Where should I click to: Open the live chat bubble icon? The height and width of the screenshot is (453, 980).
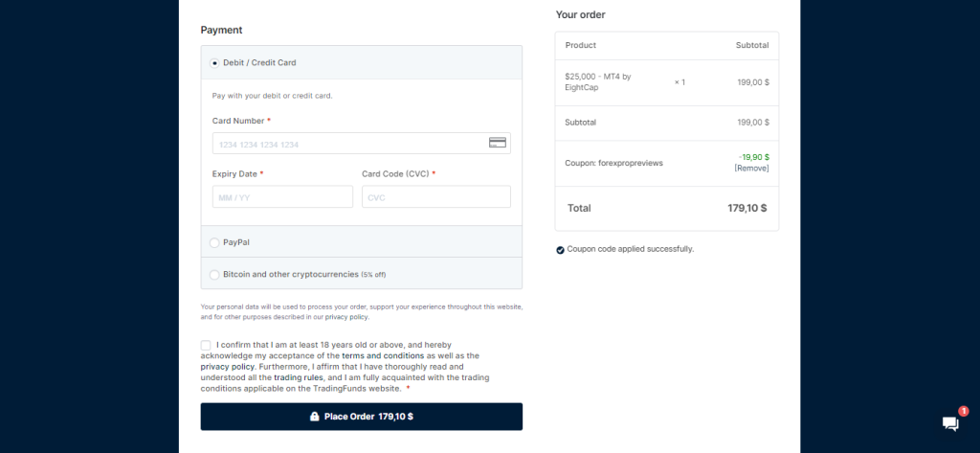tap(950, 423)
